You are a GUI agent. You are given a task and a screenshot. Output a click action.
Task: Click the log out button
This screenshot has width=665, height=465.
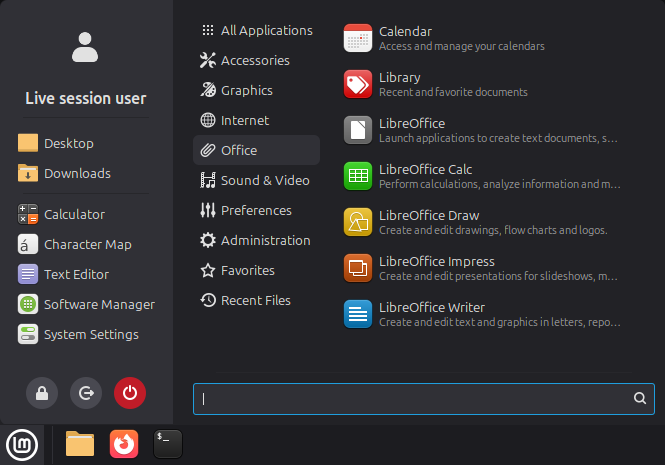(x=86, y=393)
